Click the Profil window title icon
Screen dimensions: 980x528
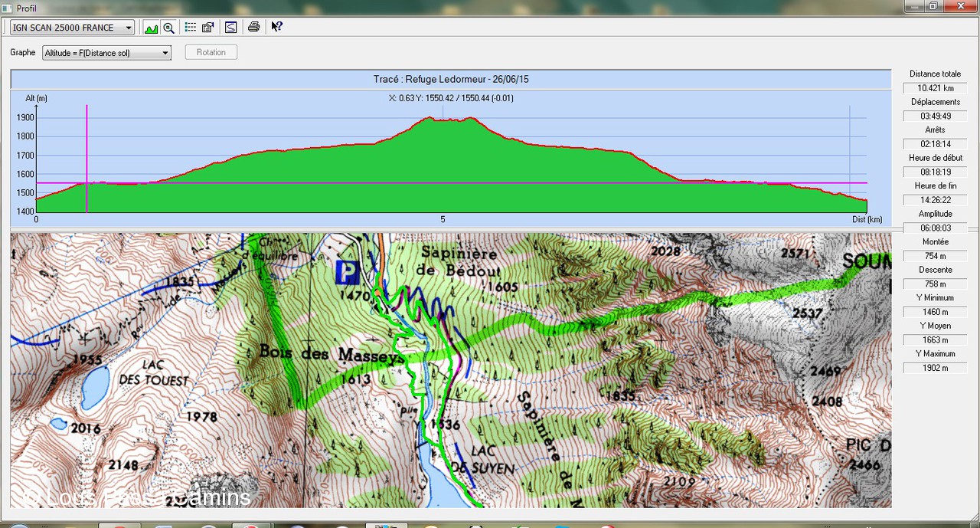(7, 8)
